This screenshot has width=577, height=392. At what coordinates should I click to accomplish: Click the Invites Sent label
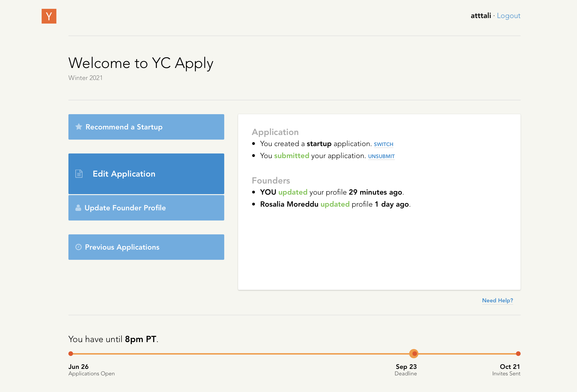pos(506,374)
